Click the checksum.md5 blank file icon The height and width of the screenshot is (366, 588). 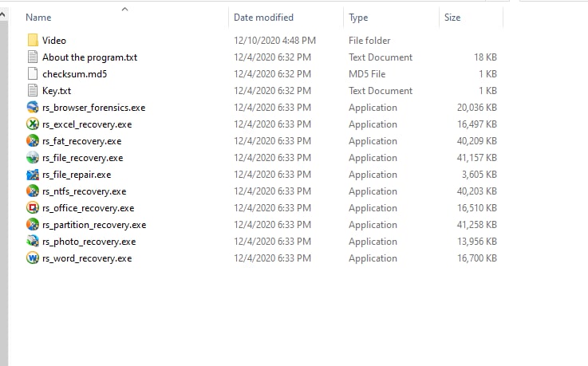pos(33,74)
